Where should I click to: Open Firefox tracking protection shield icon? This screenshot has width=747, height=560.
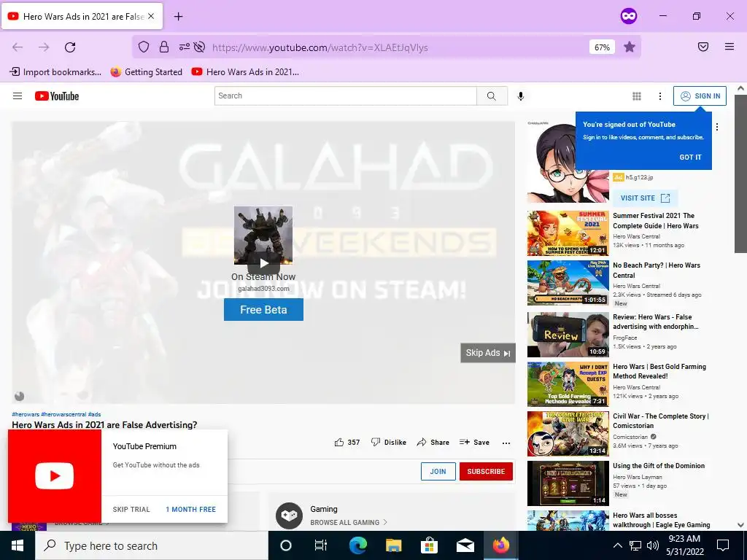tap(144, 47)
